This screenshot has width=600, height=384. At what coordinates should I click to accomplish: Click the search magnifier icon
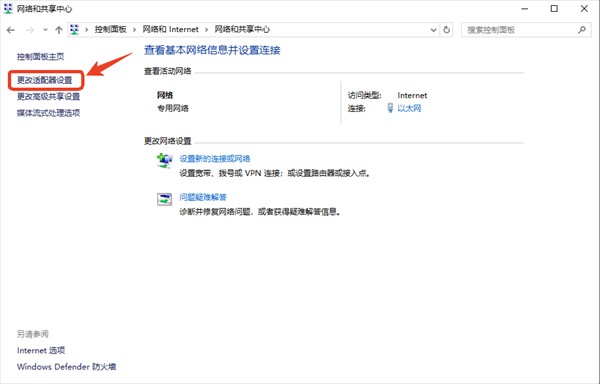click(582, 30)
